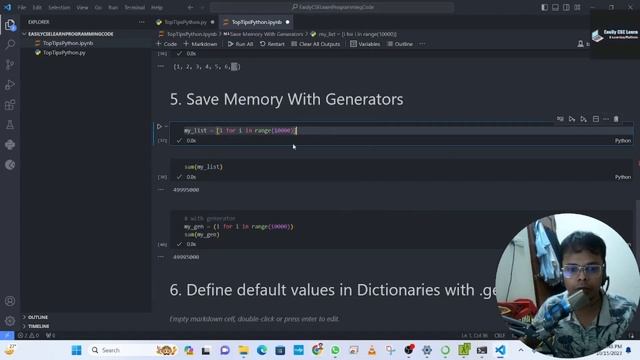
Task: Toggle primary side bar layout icon
Action: [544, 7]
